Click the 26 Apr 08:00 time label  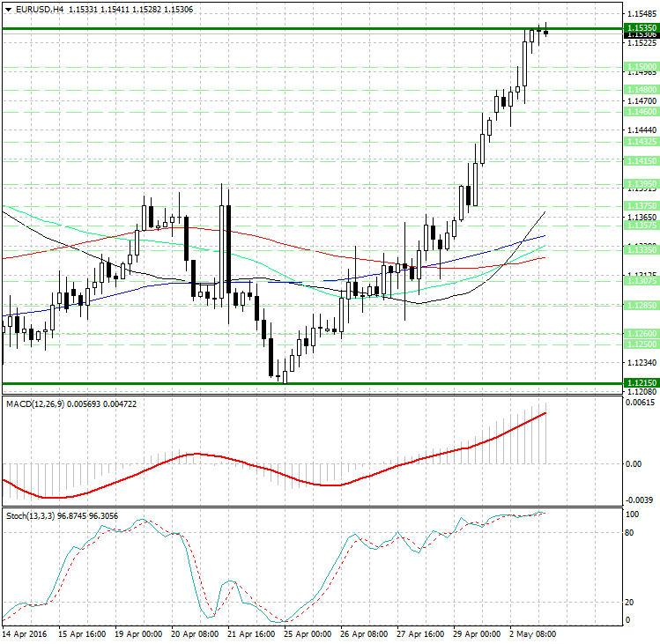click(x=364, y=634)
